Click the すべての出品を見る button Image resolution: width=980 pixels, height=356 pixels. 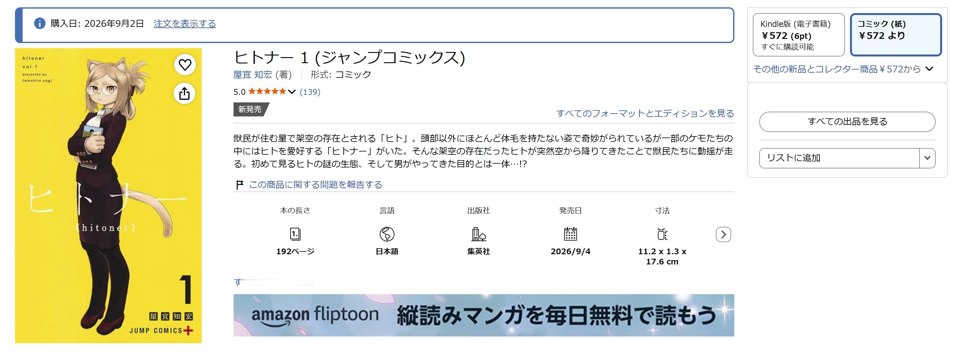[847, 122]
